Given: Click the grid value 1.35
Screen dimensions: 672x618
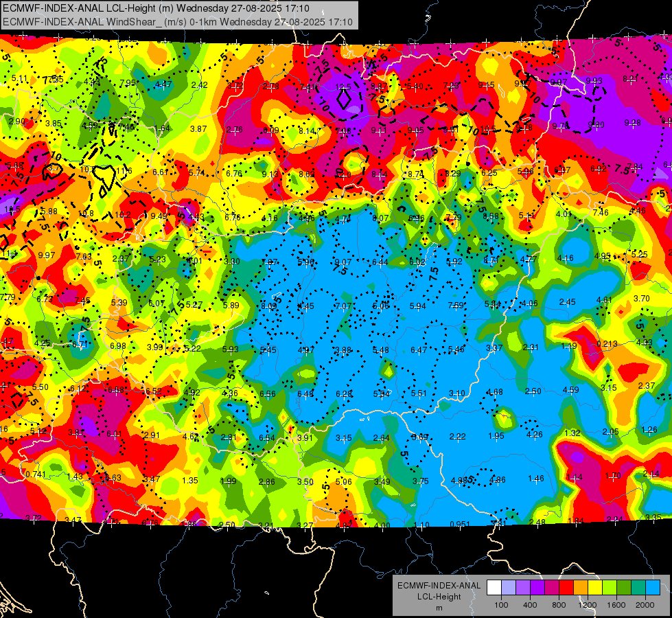Looking at the screenshot, I should click(190, 481).
